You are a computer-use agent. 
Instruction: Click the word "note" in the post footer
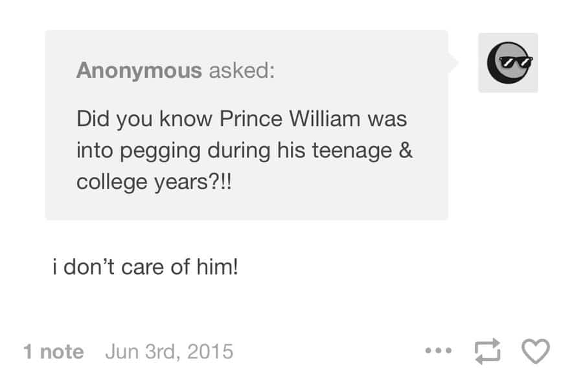[62, 352]
